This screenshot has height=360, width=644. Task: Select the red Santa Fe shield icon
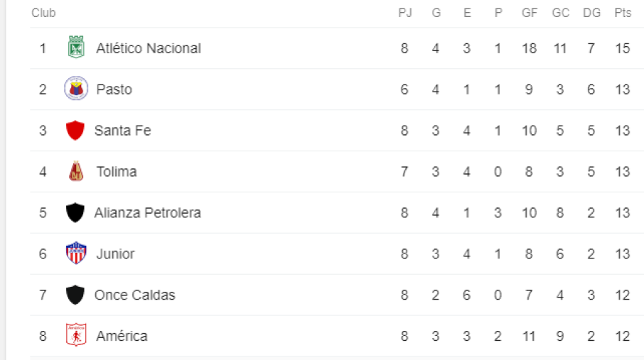pyautogui.click(x=75, y=130)
